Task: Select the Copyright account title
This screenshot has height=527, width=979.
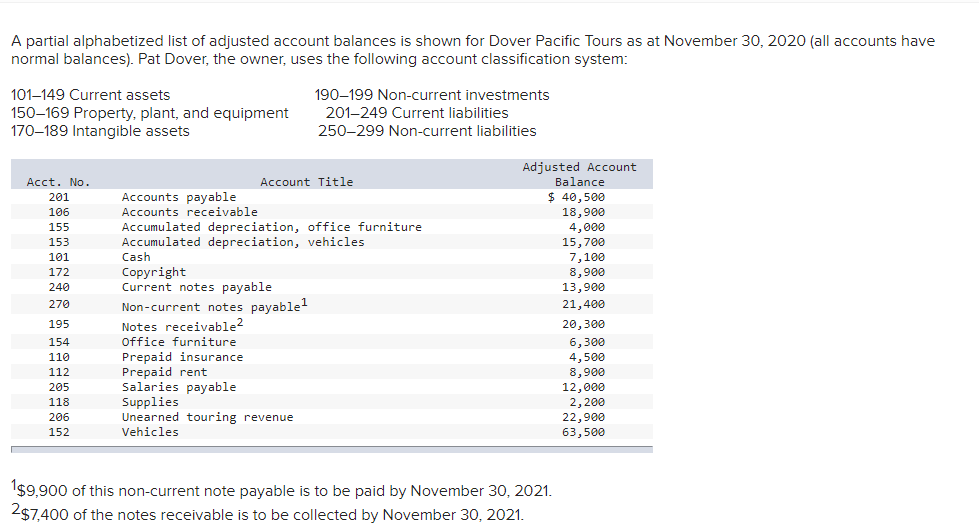Action: pos(153,272)
